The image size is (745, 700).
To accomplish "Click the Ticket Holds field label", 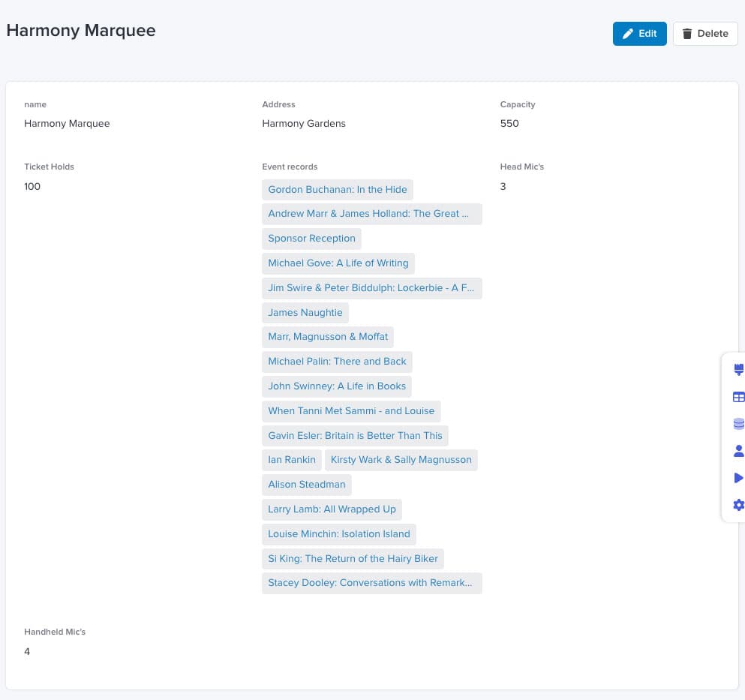I will (49, 167).
